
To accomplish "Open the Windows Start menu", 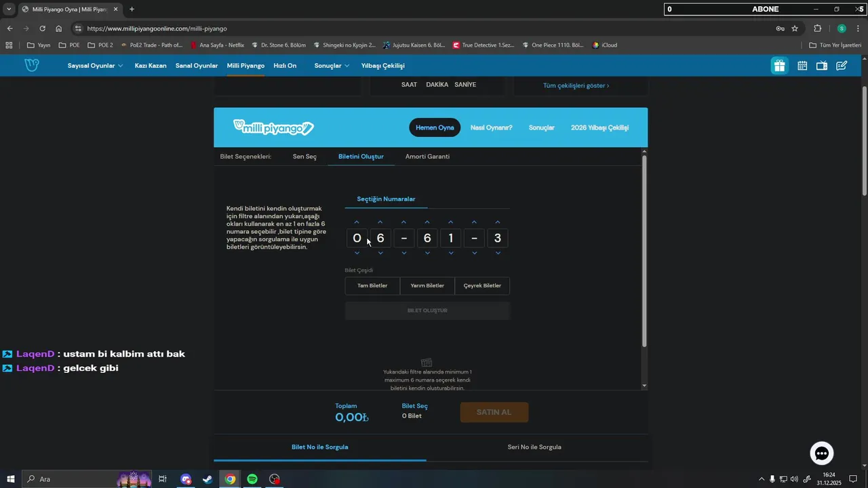I will [x=11, y=479].
